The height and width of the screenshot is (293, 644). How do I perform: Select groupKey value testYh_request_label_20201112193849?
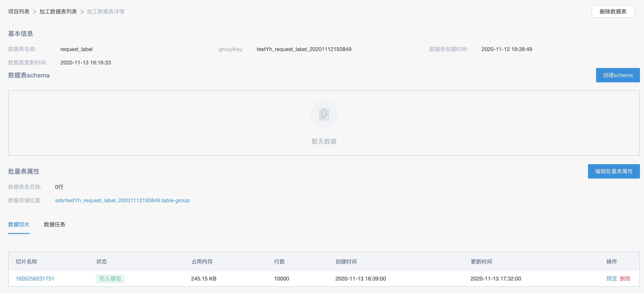click(304, 49)
